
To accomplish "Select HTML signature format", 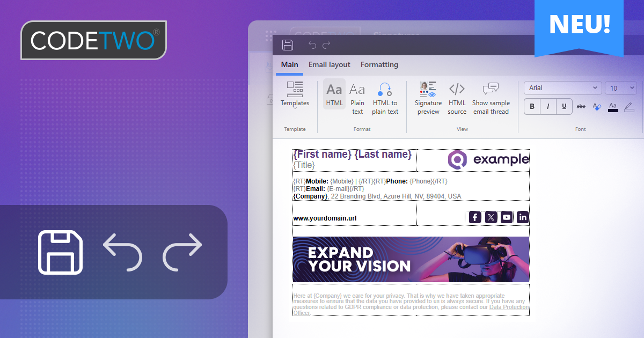I will [334, 94].
